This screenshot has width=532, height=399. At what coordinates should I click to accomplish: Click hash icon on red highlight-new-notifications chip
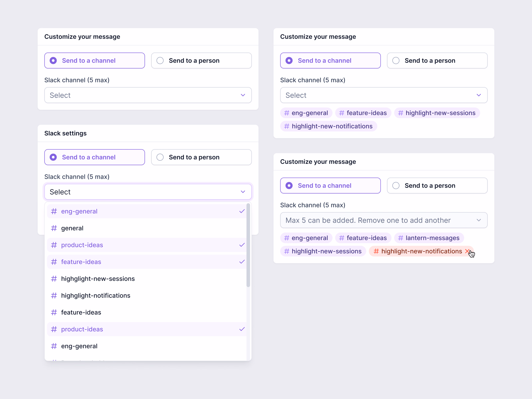[376, 251]
